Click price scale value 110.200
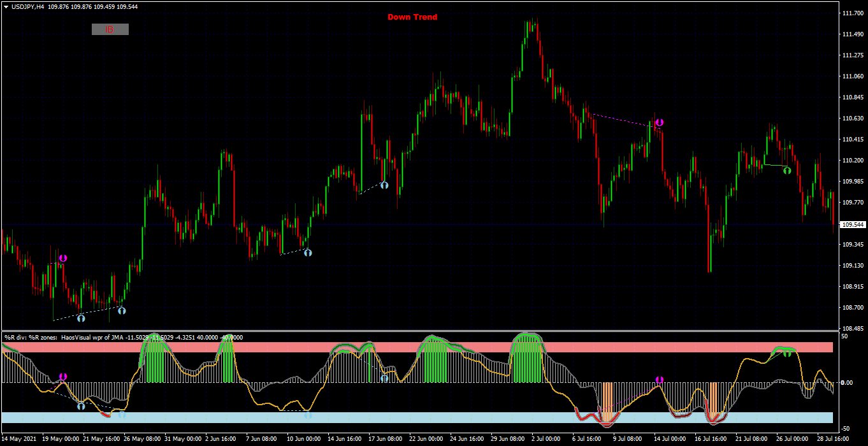The height and width of the screenshot is (446, 868). click(852, 161)
